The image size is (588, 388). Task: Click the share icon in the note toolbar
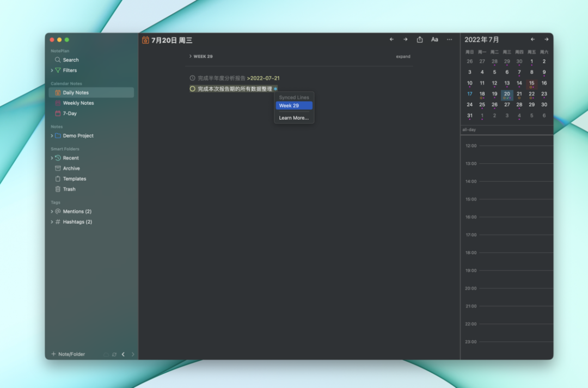tap(420, 40)
